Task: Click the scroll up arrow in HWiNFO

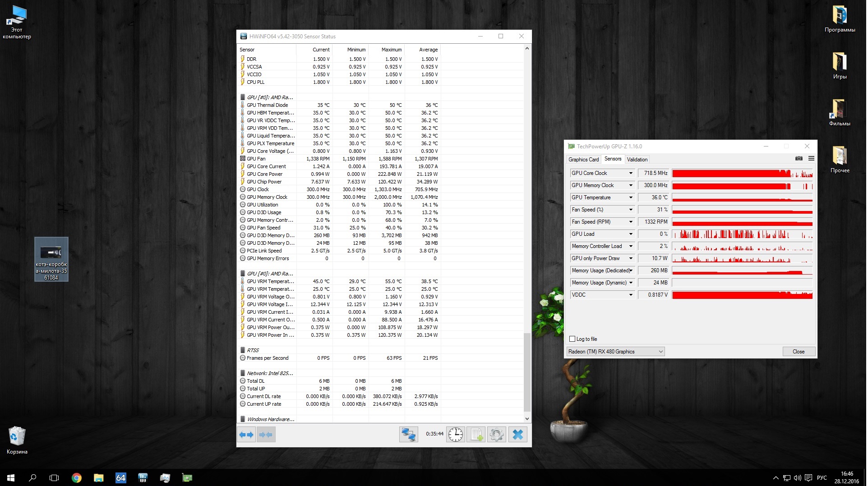Action: pyautogui.click(x=527, y=48)
